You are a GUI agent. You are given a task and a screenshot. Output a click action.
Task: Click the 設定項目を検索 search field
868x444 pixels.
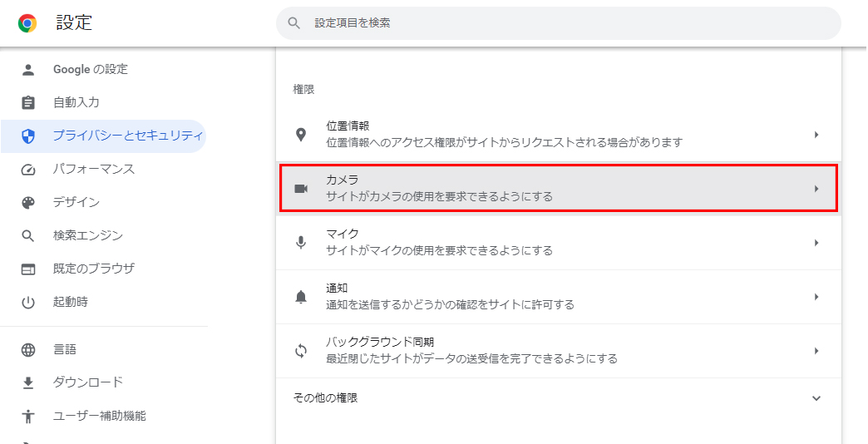coord(559,23)
